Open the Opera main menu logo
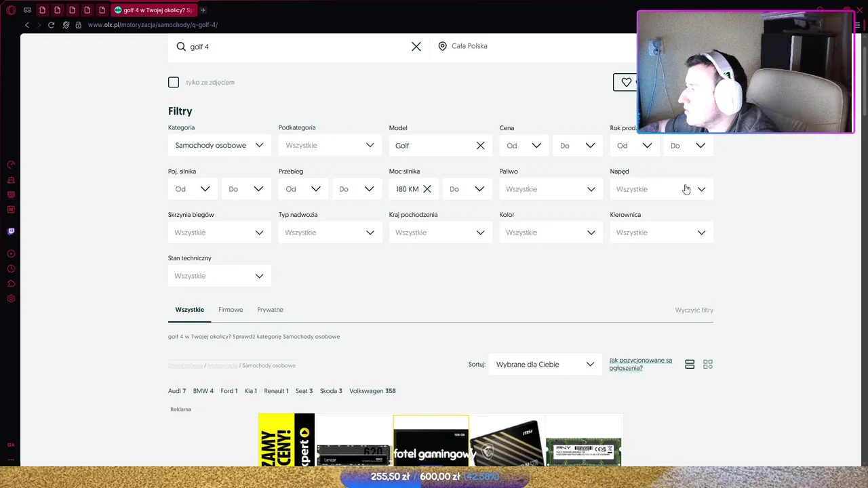 click(x=11, y=10)
